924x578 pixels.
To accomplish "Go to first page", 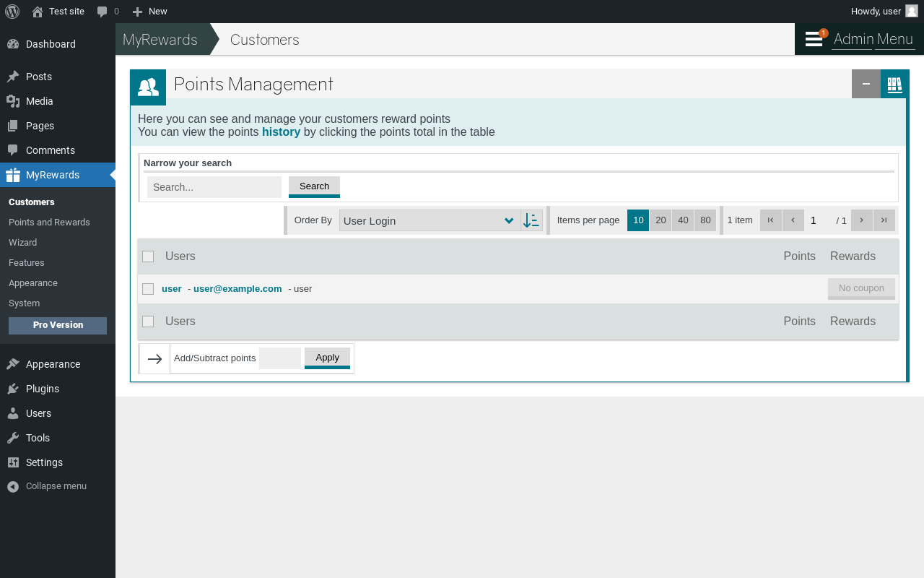I will tap(771, 220).
